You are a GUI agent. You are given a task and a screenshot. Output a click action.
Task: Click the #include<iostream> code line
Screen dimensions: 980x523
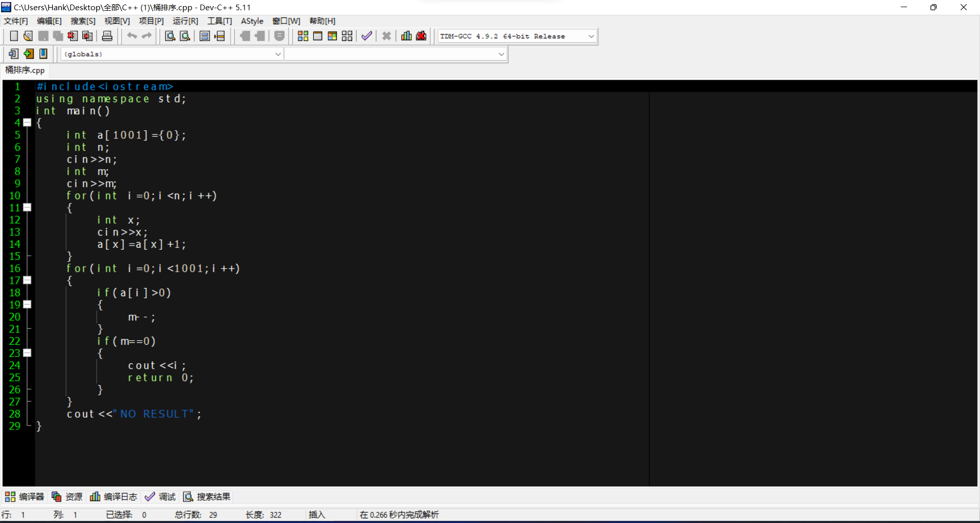[105, 86]
